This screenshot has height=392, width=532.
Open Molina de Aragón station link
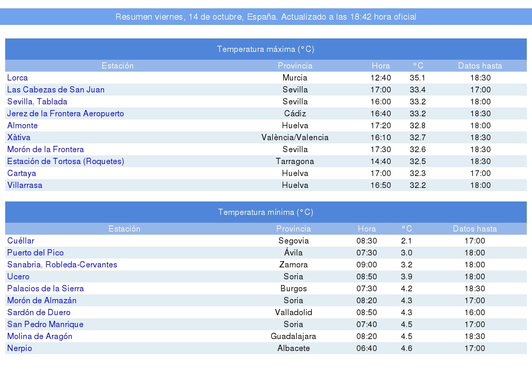39,336
